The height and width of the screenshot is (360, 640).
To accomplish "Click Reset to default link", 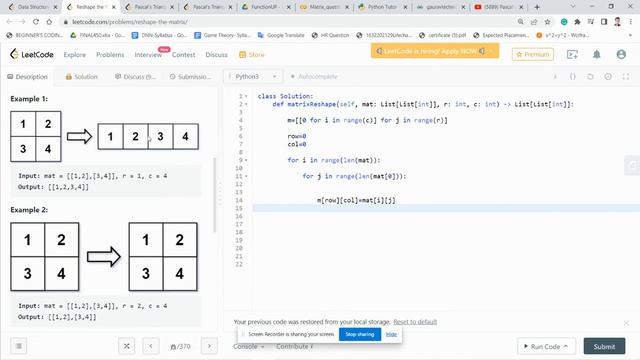I will tap(415, 322).
